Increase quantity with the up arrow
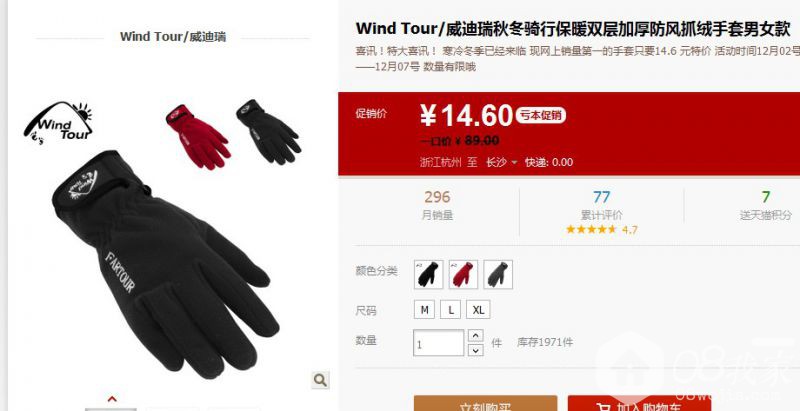This screenshot has width=800, height=411. [476, 336]
